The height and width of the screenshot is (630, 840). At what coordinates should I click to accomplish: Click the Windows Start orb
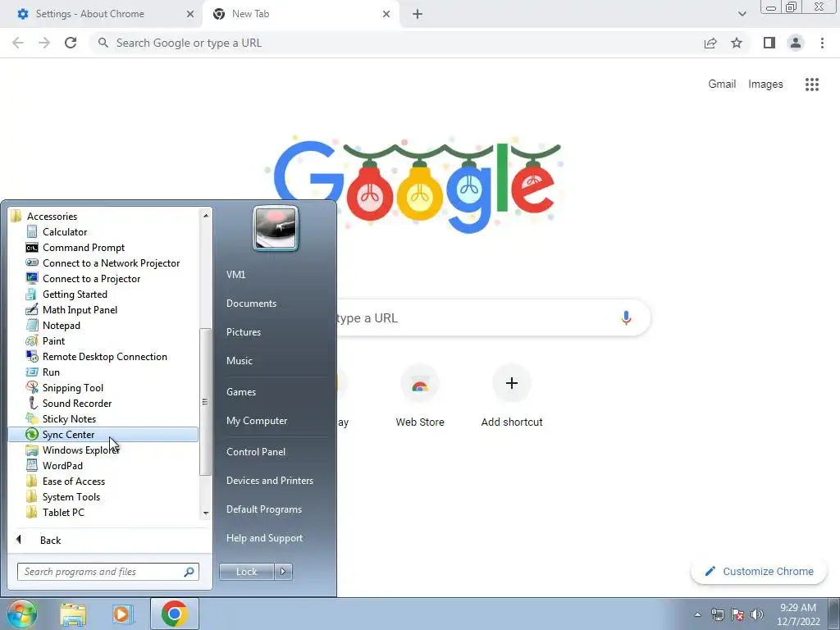(21, 614)
